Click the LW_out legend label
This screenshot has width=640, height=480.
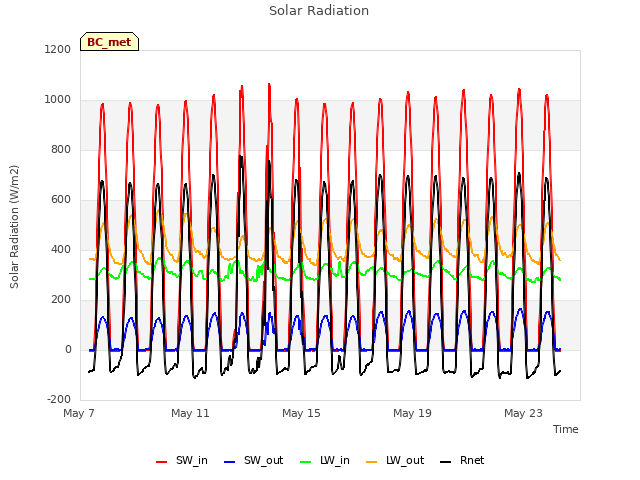pyautogui.click(x=405, y=460)
